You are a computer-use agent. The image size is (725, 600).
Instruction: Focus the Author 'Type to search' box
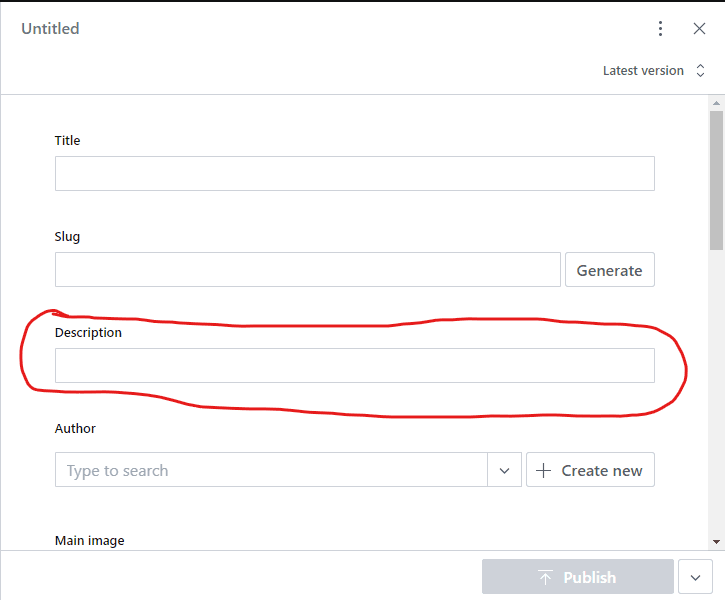tap(271, 470)
